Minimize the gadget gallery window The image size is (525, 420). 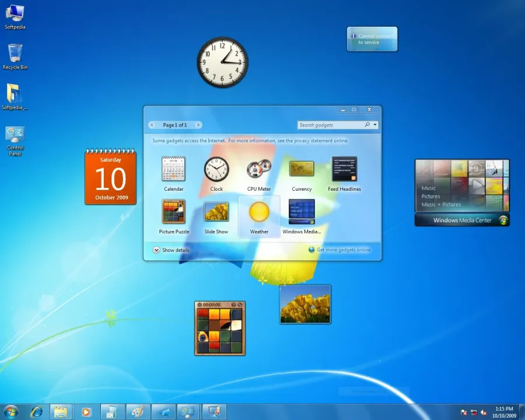[342, 110]
